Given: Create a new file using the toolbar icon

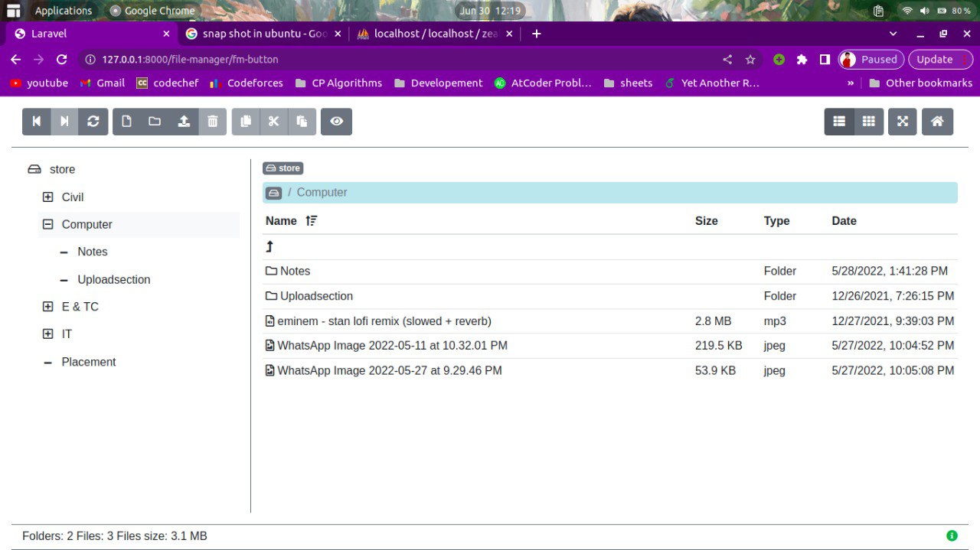Looking at the screenshot, I should 126,121.
